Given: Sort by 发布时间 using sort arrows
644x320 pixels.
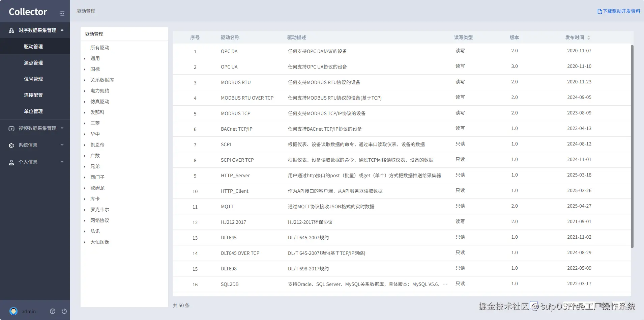Looking at the screenshot, I should [589, 38].
